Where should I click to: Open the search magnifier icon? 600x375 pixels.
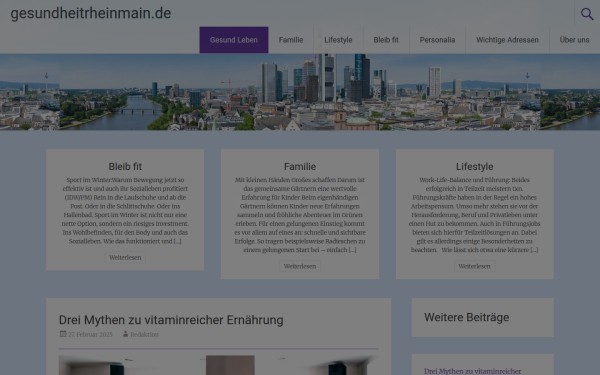(587, 14)
